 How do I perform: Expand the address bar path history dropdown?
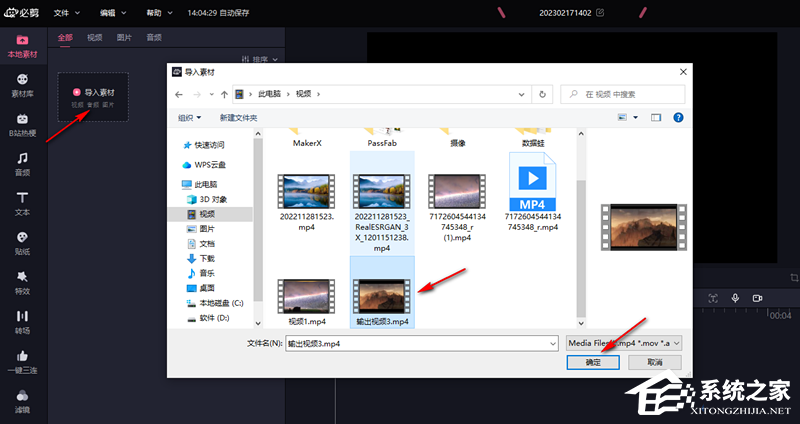[521, 94]
